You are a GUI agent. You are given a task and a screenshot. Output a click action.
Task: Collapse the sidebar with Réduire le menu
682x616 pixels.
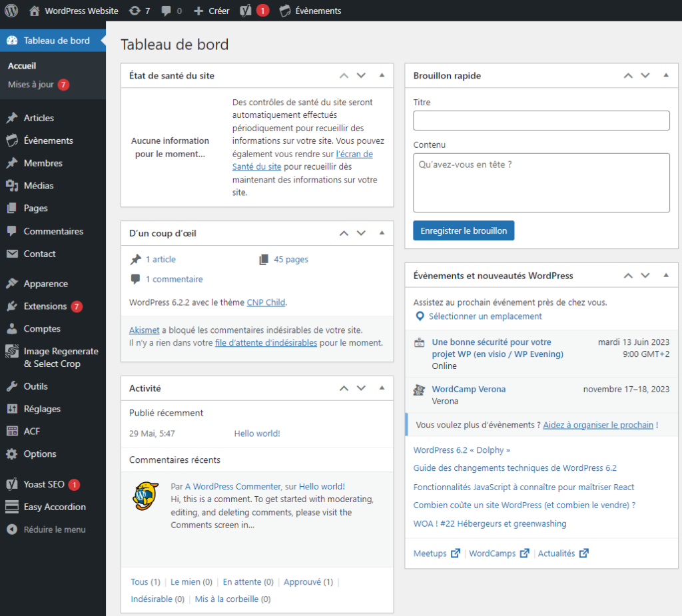pos(54,529)
